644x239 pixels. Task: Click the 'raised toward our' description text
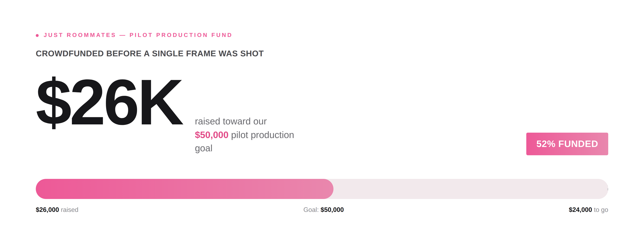[231, 121]
